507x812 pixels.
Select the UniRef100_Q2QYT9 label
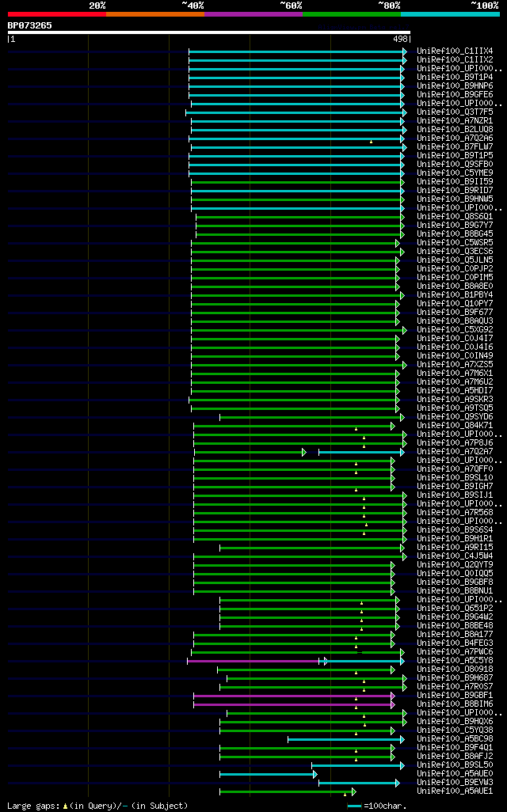tap(456, 565)
